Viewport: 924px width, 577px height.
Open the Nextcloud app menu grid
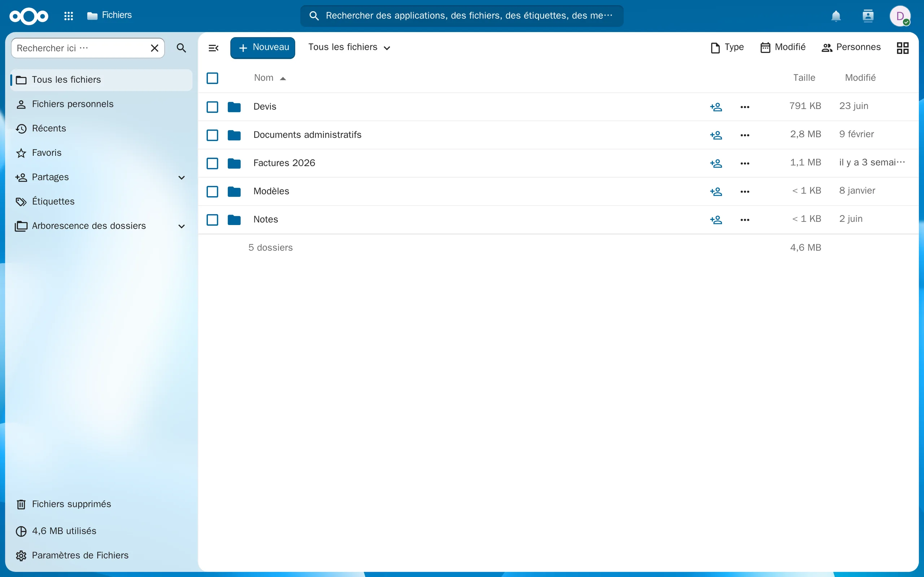[x=68, y=16]
